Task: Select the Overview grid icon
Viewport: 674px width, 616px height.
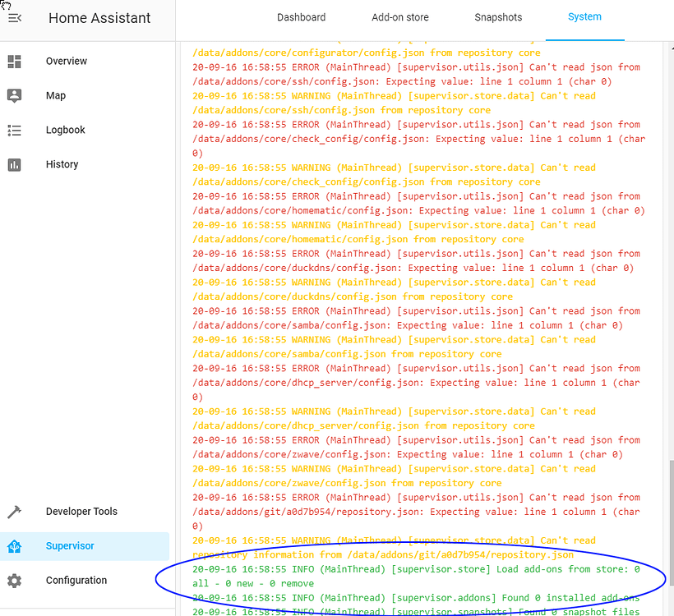Action: coord(14,61)
